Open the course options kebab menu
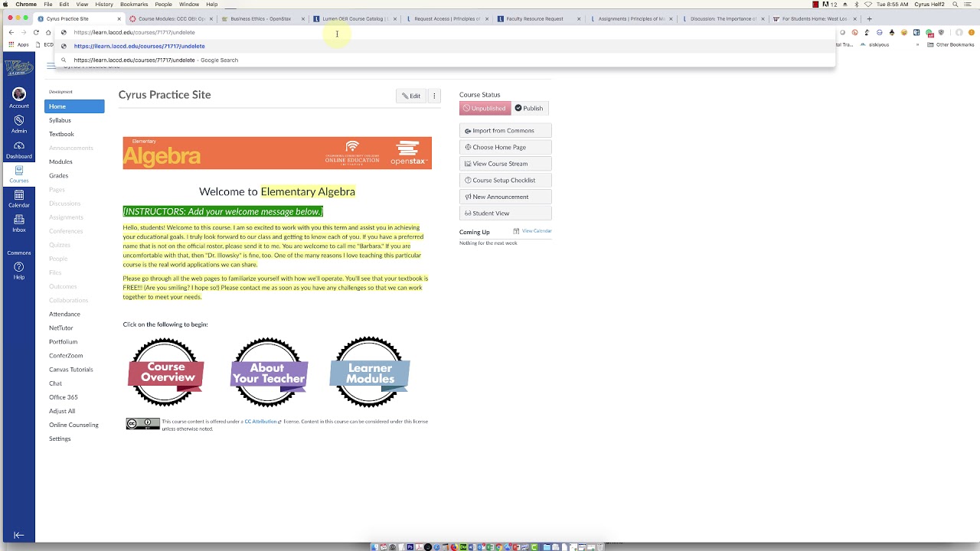This screenshot has width=980, height=551. click(x=434, y=96)
